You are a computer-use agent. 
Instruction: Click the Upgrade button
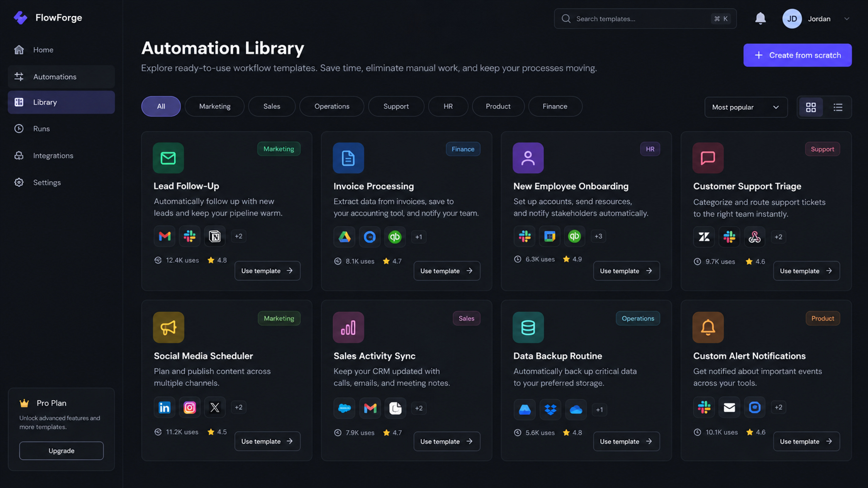click(61, 451)
